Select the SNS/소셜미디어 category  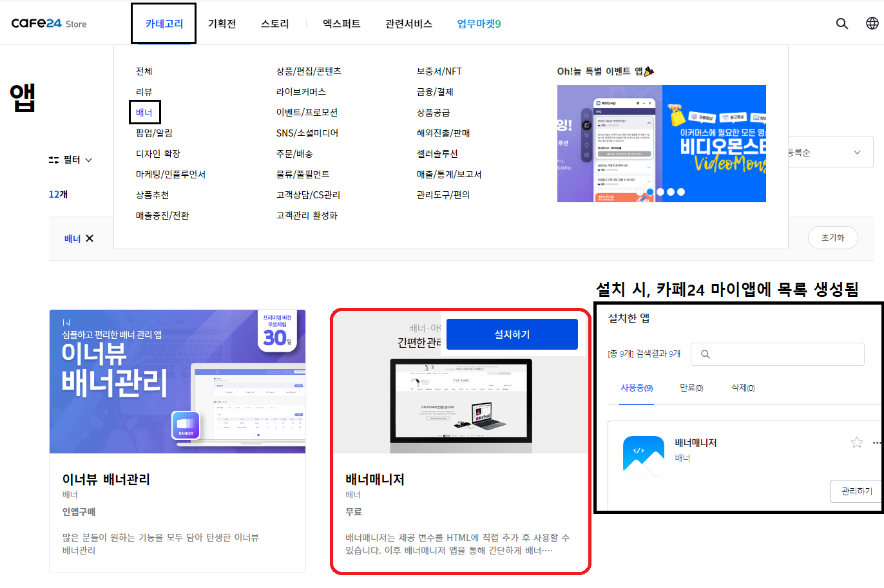pyautogui.click(x=307, y=133)
